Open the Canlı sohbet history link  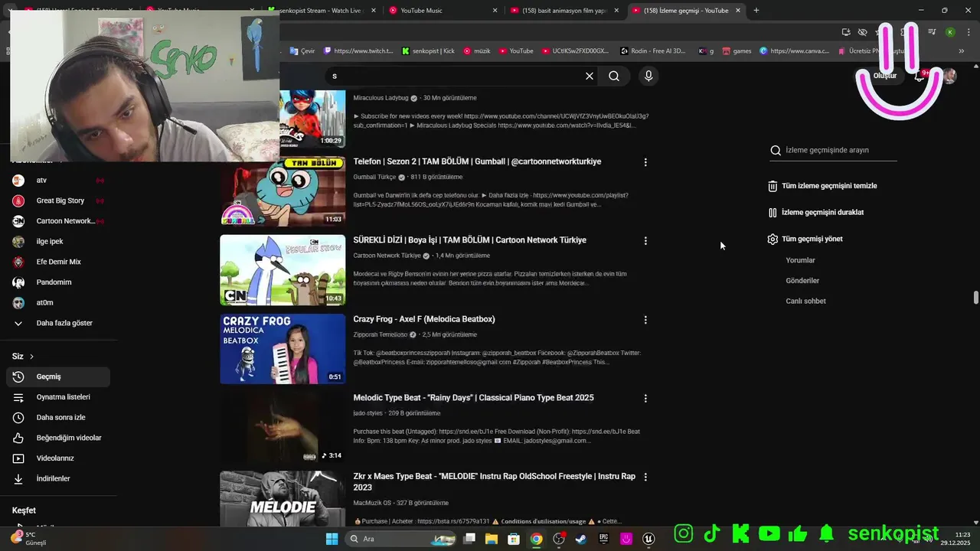pyautogui.click(x=805, y=302)
